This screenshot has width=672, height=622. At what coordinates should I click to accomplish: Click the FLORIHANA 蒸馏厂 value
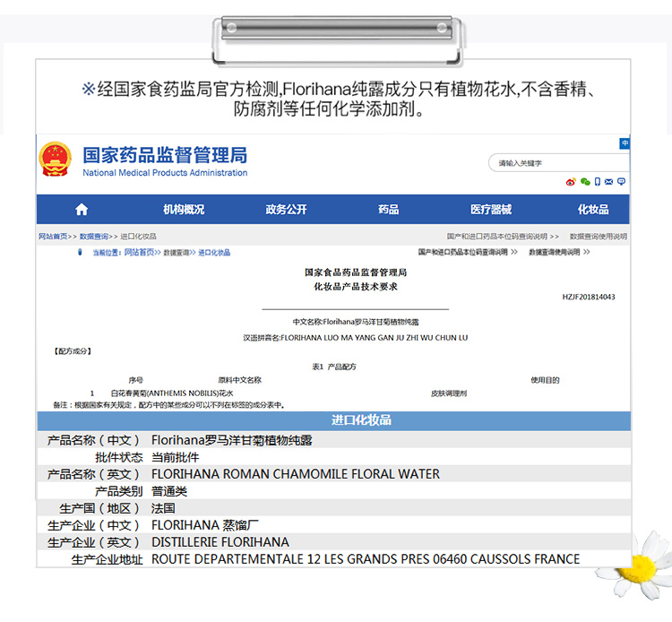(205, 525)
